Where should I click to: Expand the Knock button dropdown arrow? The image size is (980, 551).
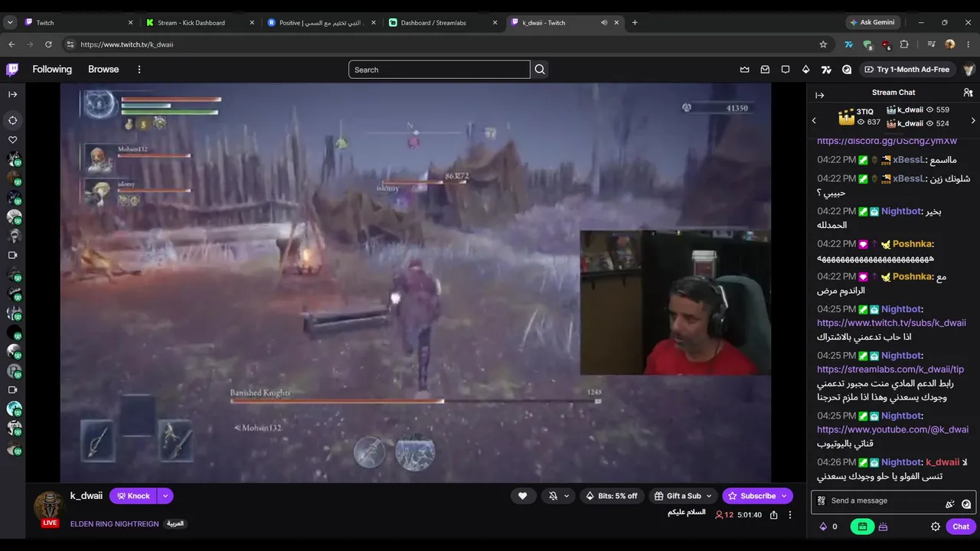165,496
